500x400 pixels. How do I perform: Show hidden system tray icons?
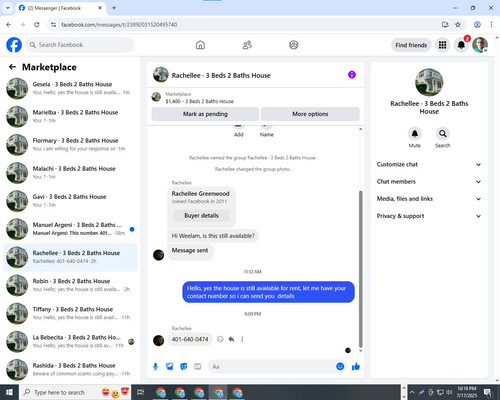[x=412, y=392]
